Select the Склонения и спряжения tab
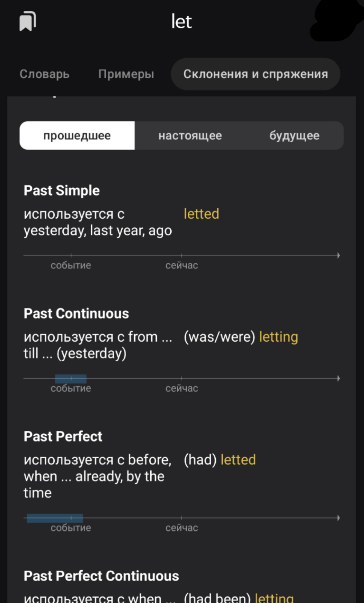The image size is (364, 603). (x=255, y=74)
